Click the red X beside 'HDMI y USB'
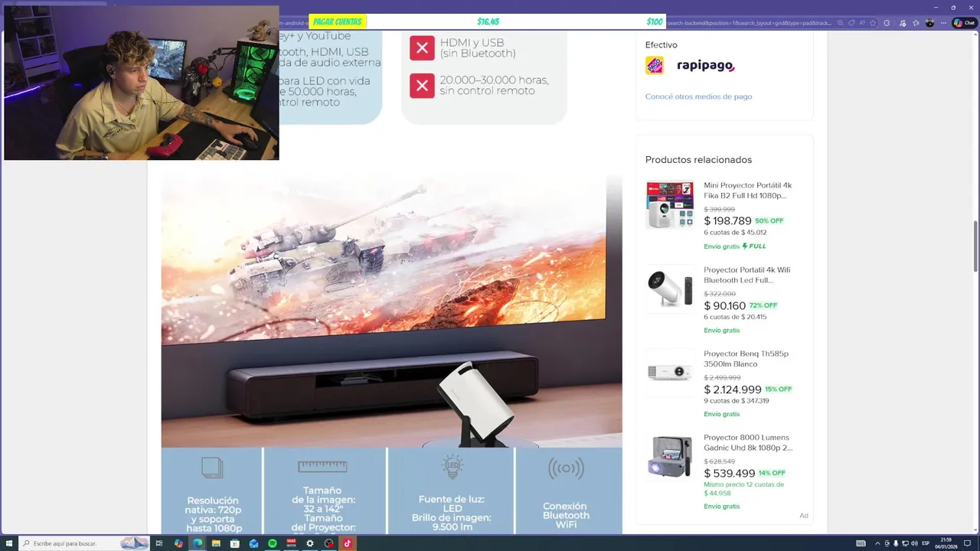The image size is (980, 551). pos(422,47)
